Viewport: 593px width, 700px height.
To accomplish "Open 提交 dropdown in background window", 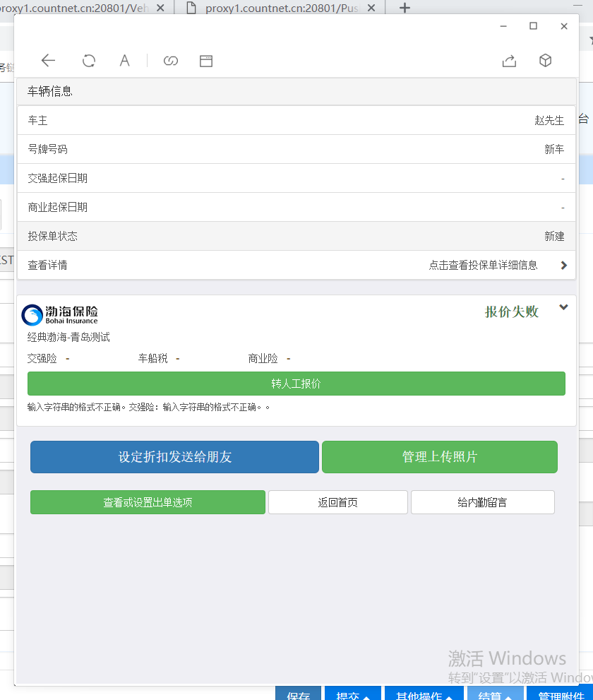I will click(x=352, y=694).
